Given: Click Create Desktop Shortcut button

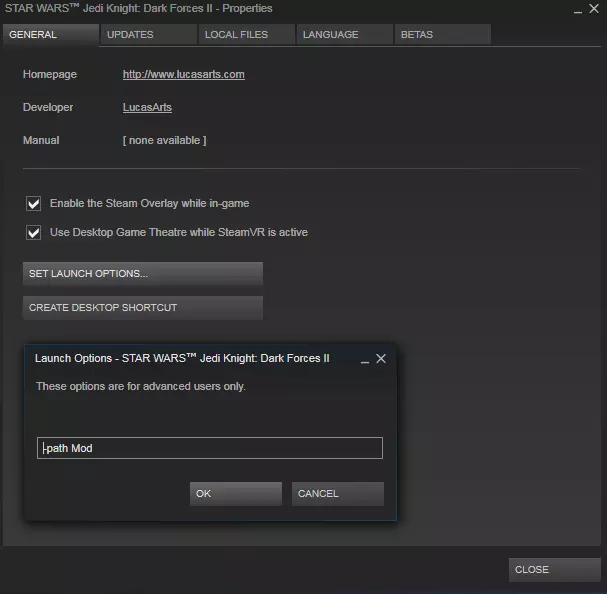Looking at the screenshot, I should pos(143,308).
